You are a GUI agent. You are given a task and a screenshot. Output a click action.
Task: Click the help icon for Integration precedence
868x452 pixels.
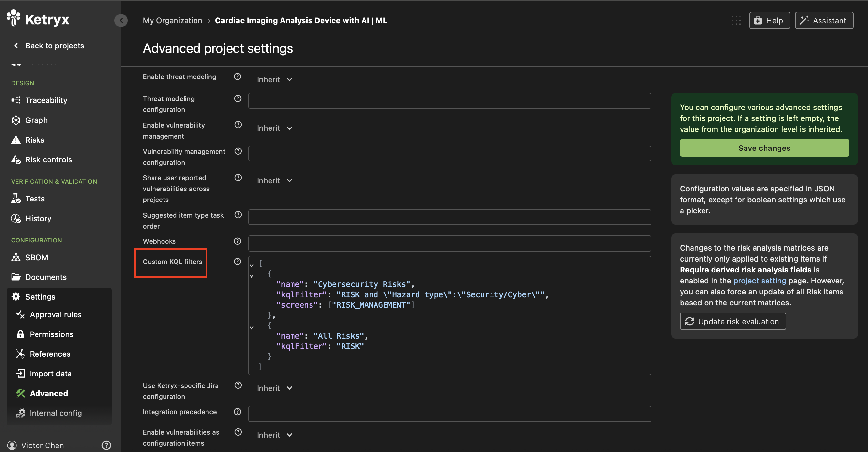click(x=238, y=412)
